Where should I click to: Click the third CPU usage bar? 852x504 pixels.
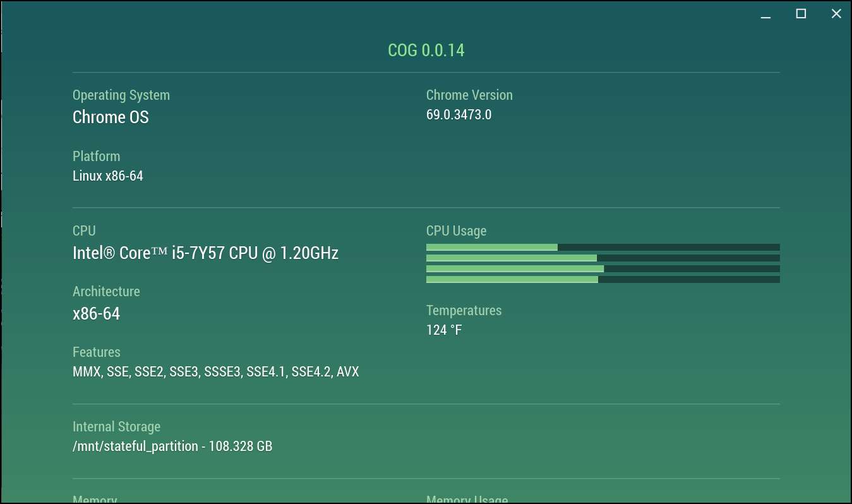pyautogui.click(x=603, y=268)
